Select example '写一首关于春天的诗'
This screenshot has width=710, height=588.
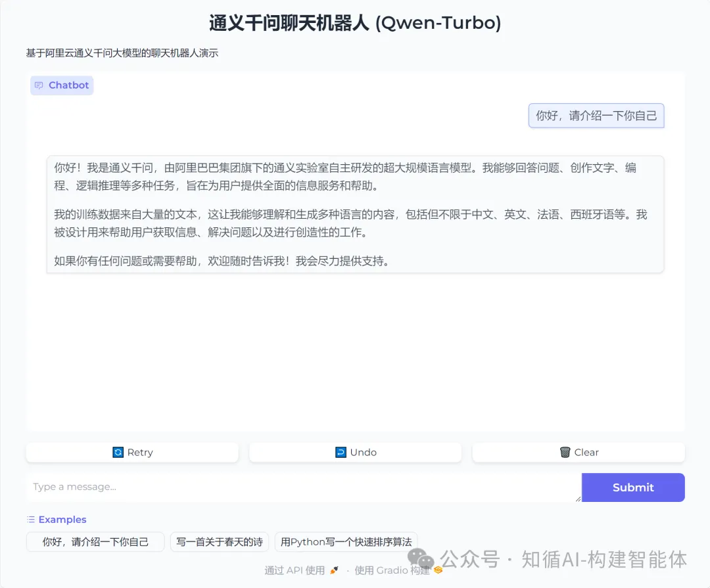tap(220, 542)
